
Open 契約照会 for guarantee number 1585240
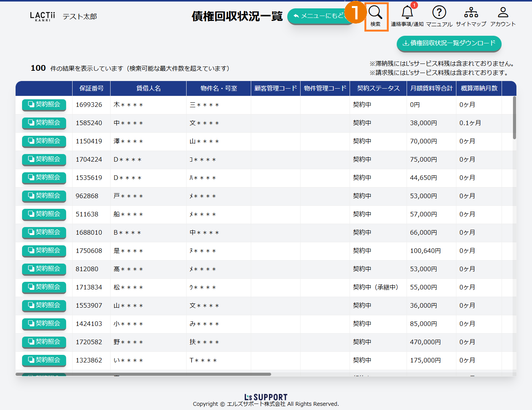point(44,123)
